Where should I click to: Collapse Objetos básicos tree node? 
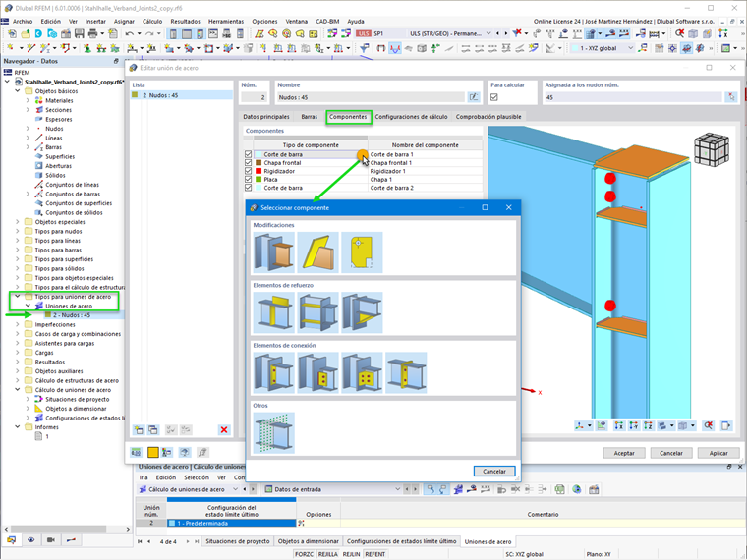(18, 91)
